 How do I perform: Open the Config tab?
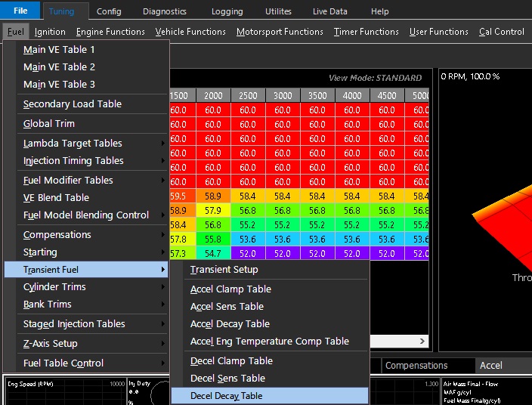(x=109, y=11)
